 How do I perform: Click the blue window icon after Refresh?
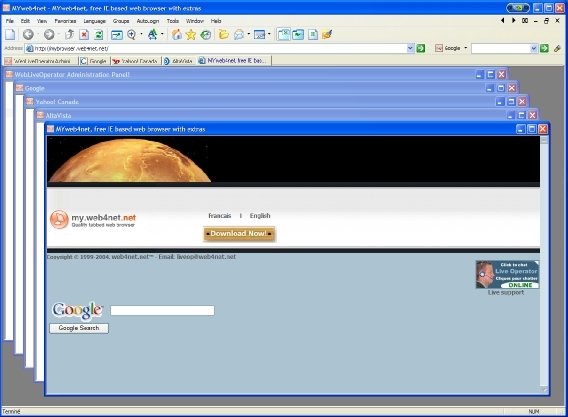coord(117,34)
